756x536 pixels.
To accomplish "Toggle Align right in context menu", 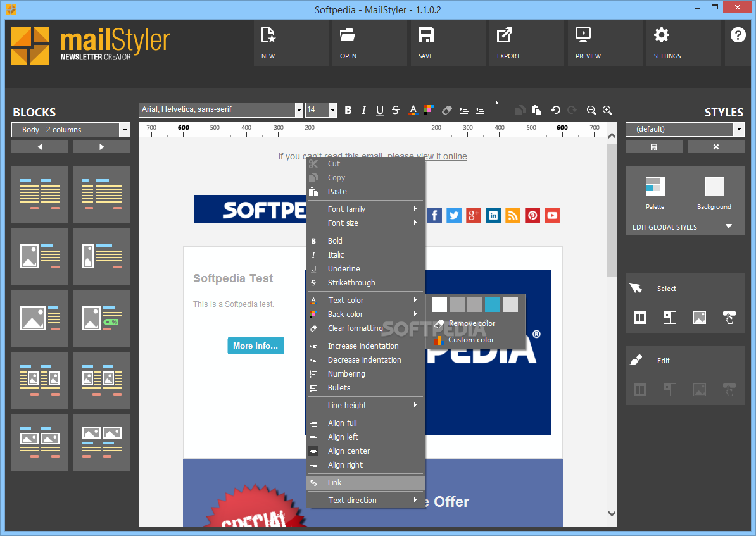I will (366, 465).
